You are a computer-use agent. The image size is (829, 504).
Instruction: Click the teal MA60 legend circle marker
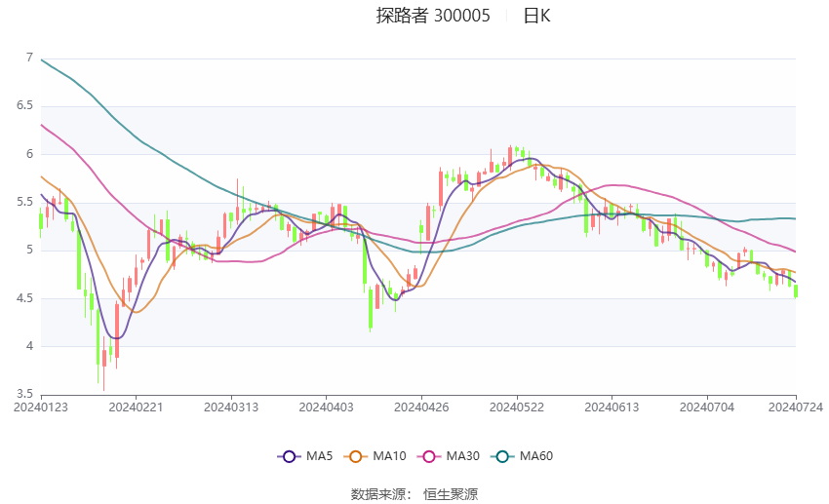click(503, 456)
